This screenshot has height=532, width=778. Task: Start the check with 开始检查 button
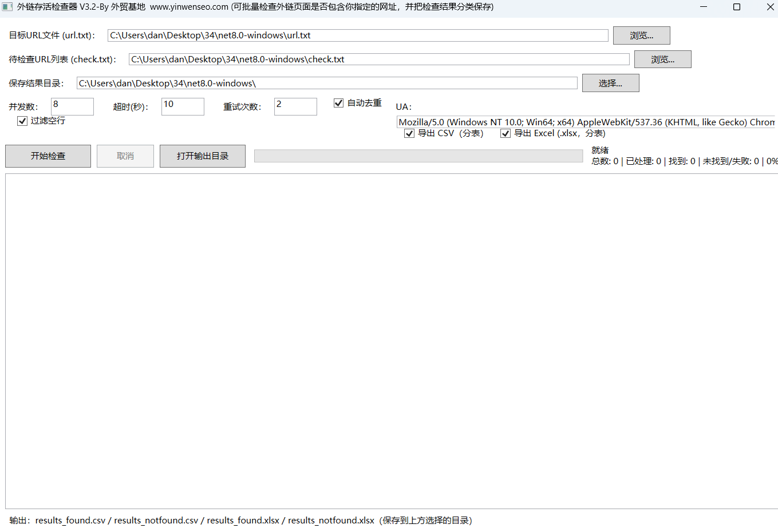tap(48, 156)
